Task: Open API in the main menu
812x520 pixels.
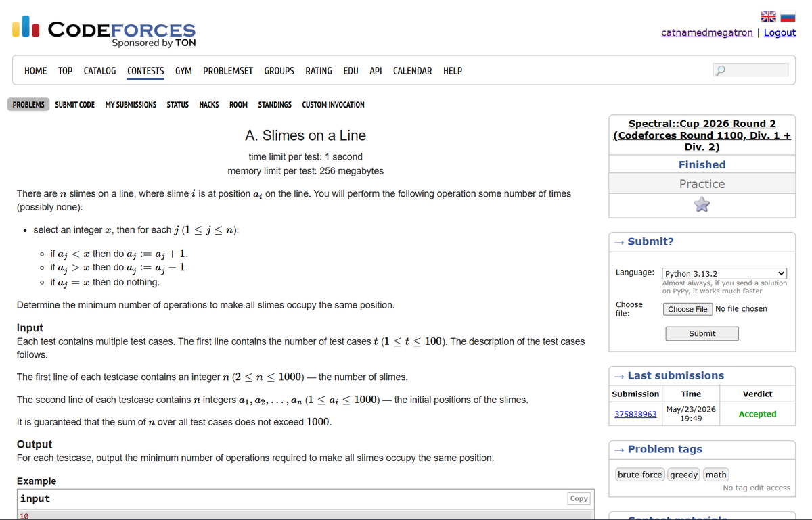Action: click(x=376, y=71)
